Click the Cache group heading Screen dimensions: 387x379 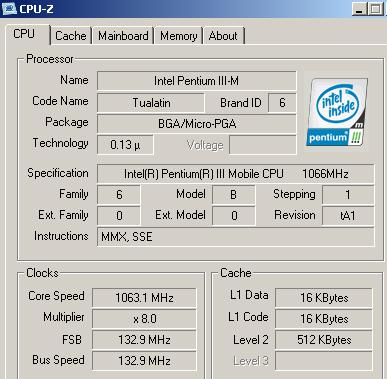(x=236, y=273)
